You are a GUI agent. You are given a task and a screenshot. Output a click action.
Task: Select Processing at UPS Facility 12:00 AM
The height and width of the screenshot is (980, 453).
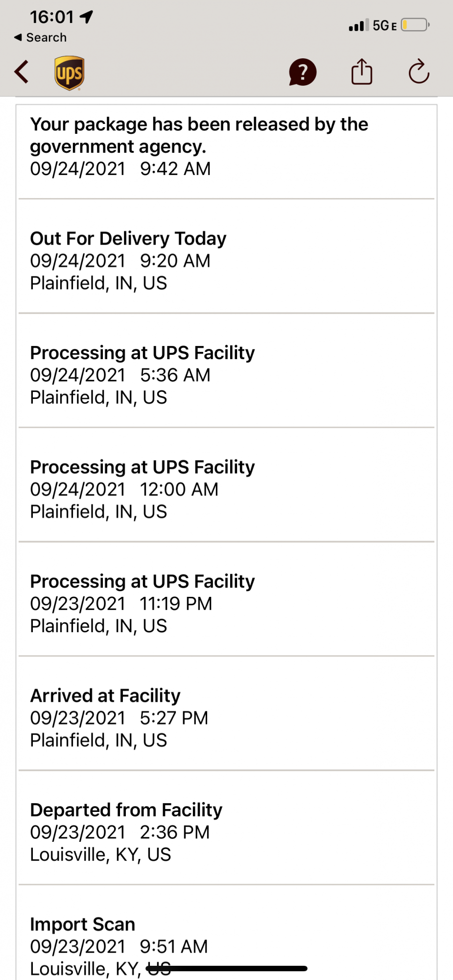tap(226, 489)
